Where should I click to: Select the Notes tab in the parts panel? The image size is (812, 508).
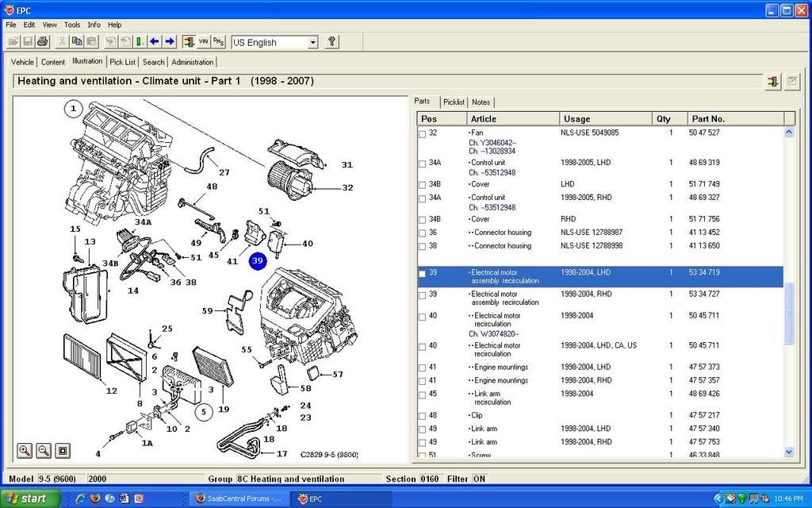[481, 102]
